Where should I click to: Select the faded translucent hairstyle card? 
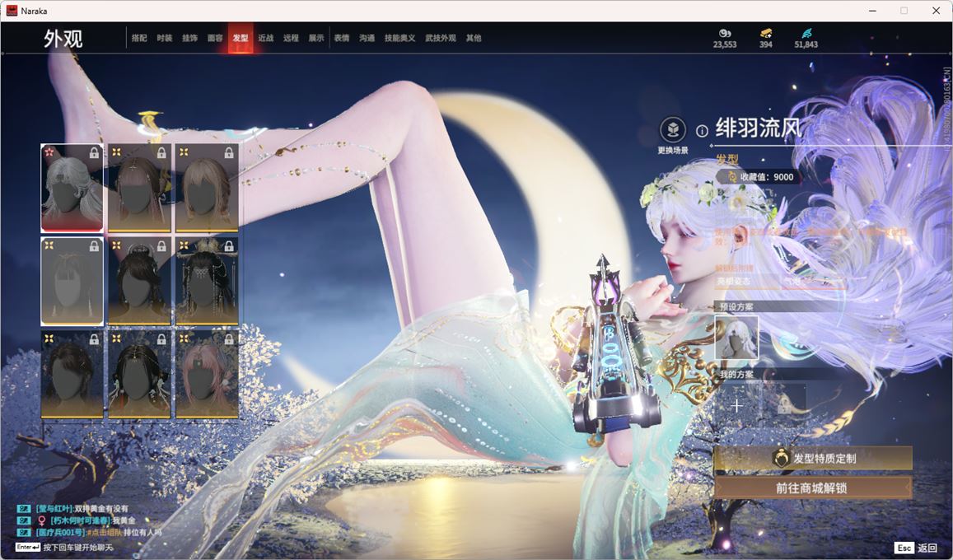click(x=72, y=281)
